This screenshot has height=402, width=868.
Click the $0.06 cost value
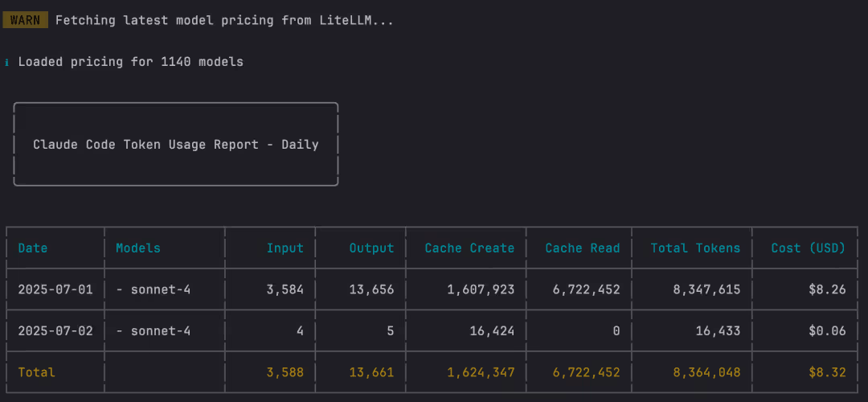pyautogui.click(x=827, y=330)
